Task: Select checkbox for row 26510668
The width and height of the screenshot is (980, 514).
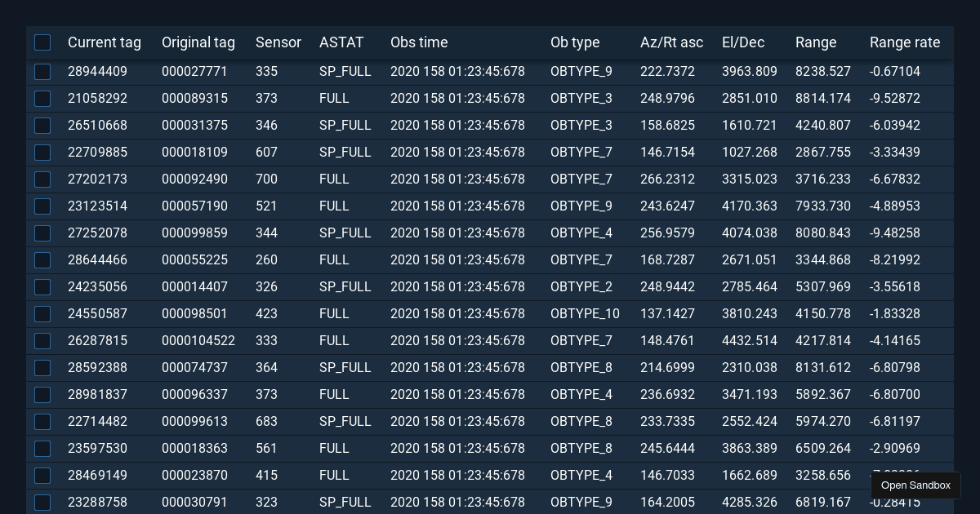Action: click(42, 126)
